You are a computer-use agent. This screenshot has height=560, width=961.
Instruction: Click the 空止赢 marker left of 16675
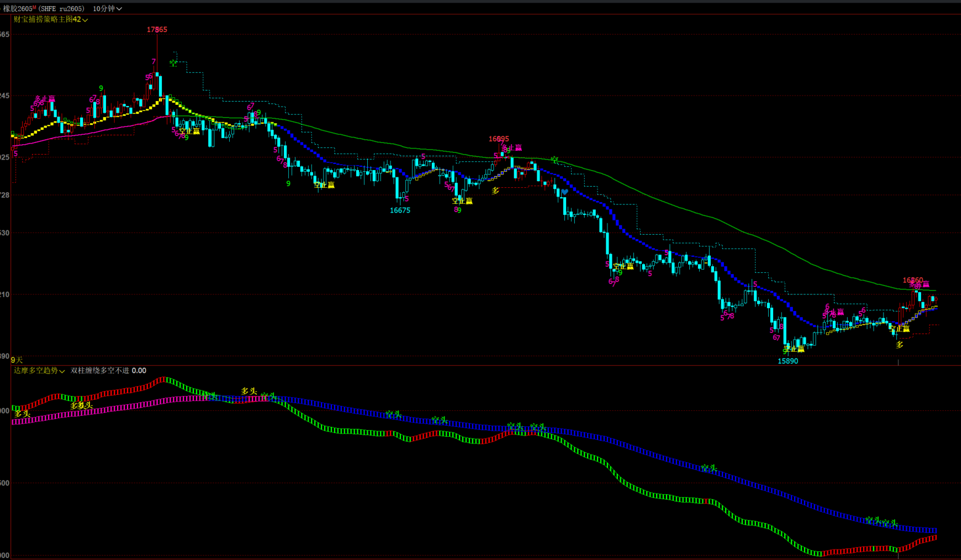click(324, 185)
